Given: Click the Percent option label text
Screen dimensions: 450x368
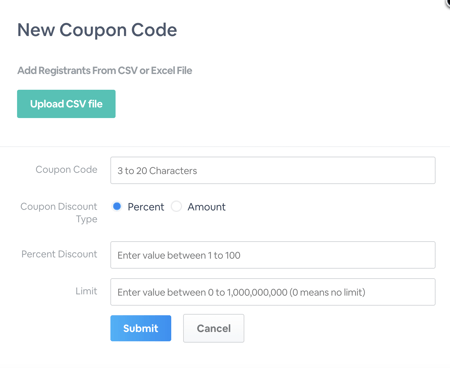Looking at the screenshot, I should tap(146, 207).
